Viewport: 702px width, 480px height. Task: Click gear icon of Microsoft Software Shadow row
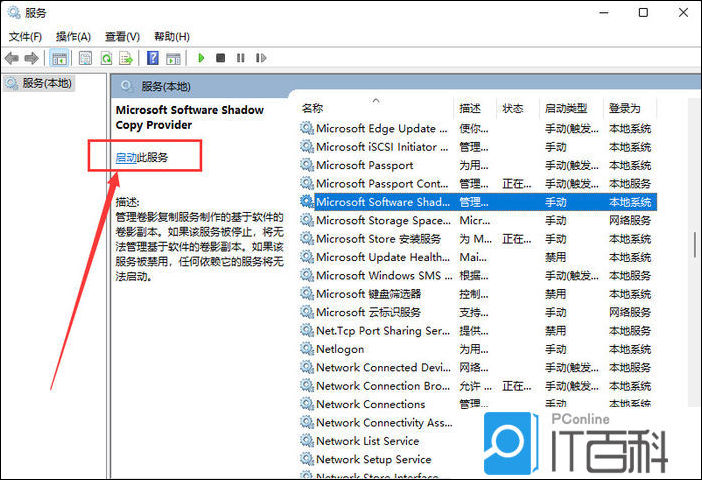(307, 202)
